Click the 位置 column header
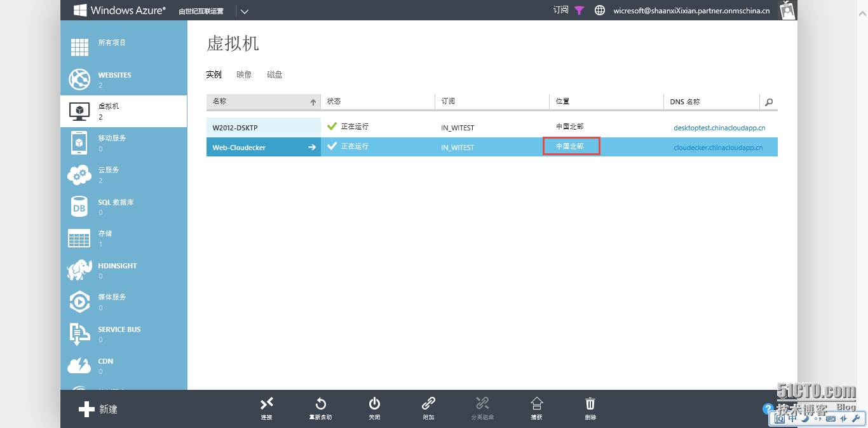The height and width of the screenshot is (428, 868). coord(607,102)
